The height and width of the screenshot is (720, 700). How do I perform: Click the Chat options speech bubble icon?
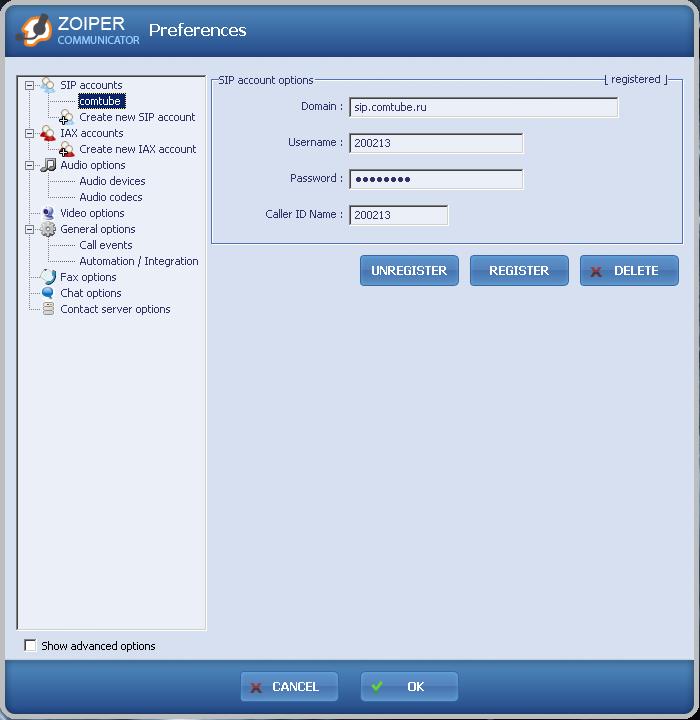[x=48, y=292]
